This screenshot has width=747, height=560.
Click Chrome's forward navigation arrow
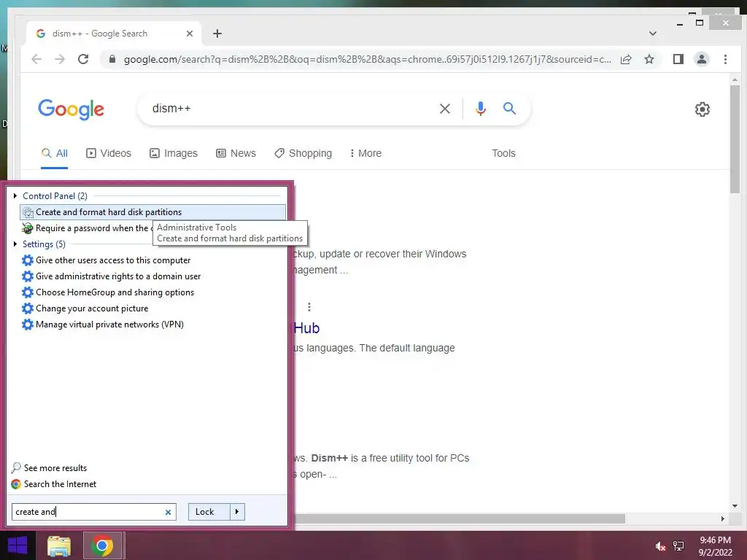point(60,59)
